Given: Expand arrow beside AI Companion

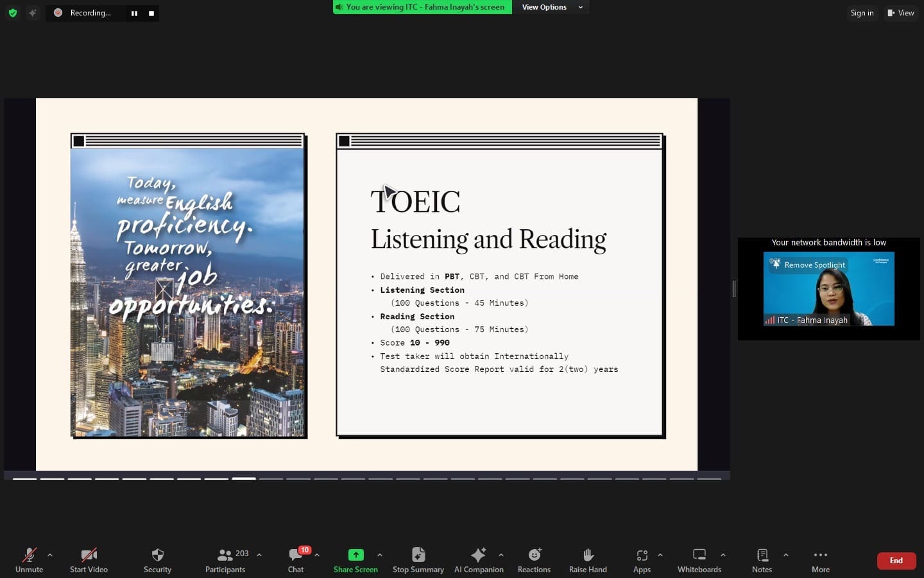Looking at the screenshot, I should (x=501, y=555).
